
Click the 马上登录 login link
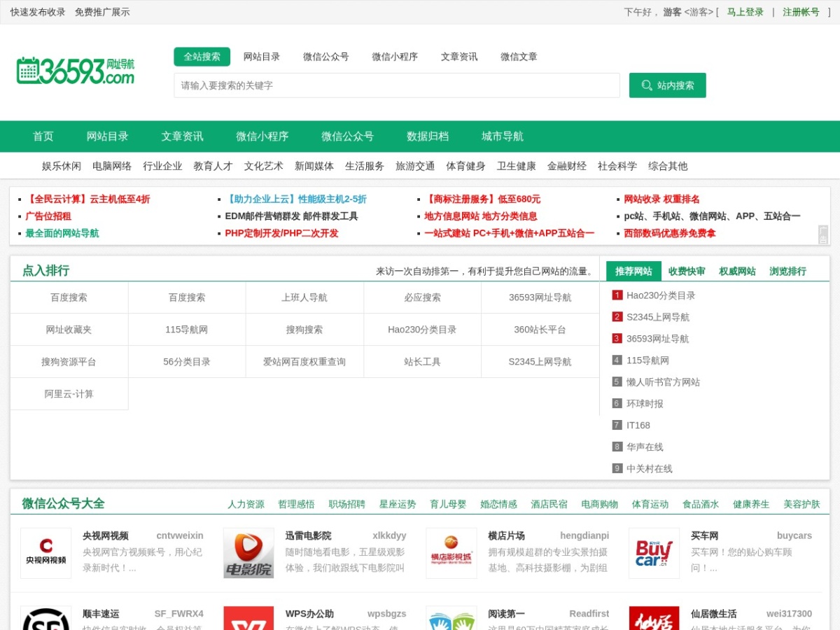pyautogui.click(x=745, y=12)
